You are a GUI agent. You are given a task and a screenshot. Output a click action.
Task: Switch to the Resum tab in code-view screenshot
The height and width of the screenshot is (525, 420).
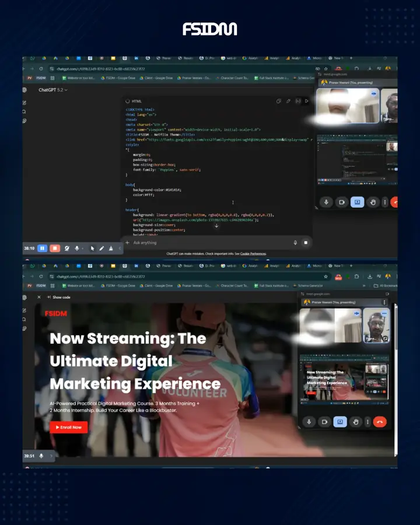click(x=185, y=58)
